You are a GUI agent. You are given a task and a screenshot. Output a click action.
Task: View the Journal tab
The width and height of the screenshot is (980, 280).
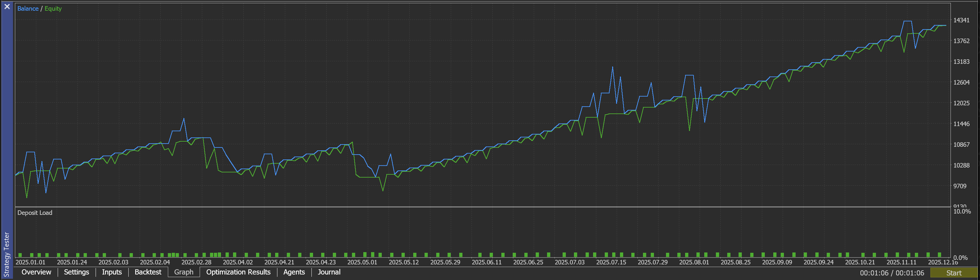point(329,272)
